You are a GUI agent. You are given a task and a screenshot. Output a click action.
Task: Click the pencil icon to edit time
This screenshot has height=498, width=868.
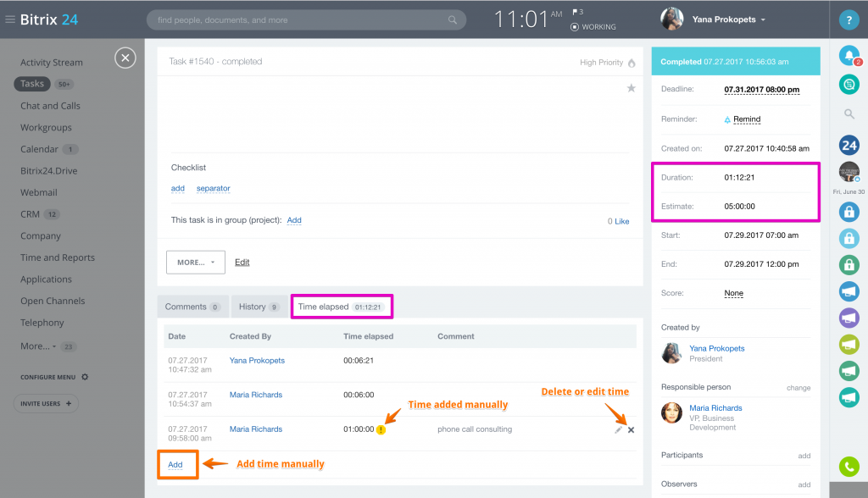619,430
